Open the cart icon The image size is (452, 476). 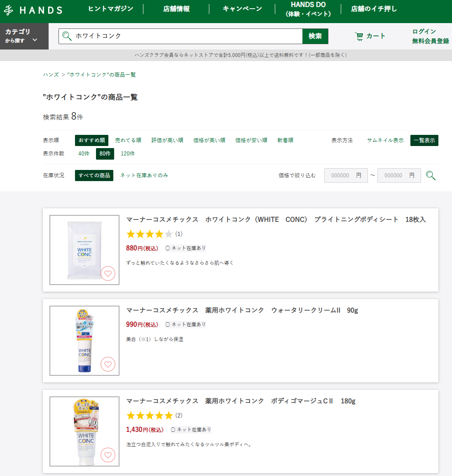359,36
